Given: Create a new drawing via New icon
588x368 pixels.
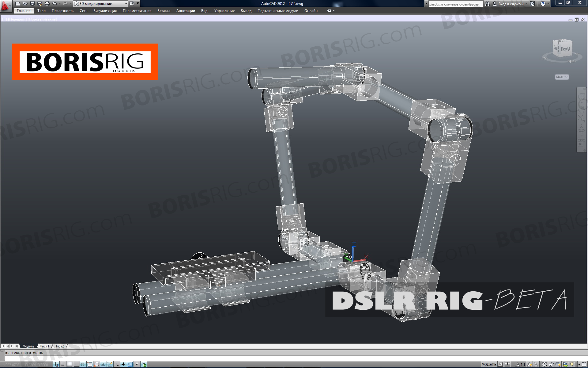Looking at the screenshot, I should (x=18, y=4).
